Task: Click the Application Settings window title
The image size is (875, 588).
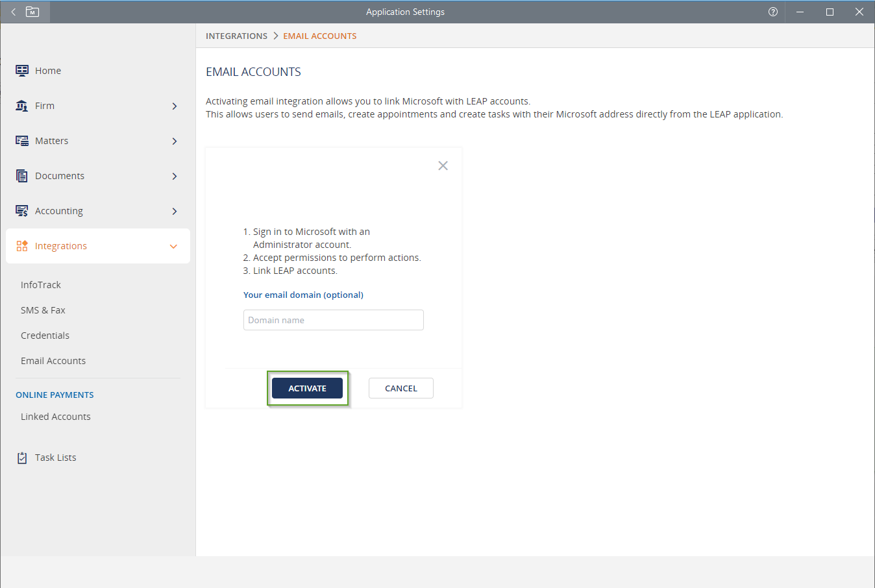Action: [405, 12]
